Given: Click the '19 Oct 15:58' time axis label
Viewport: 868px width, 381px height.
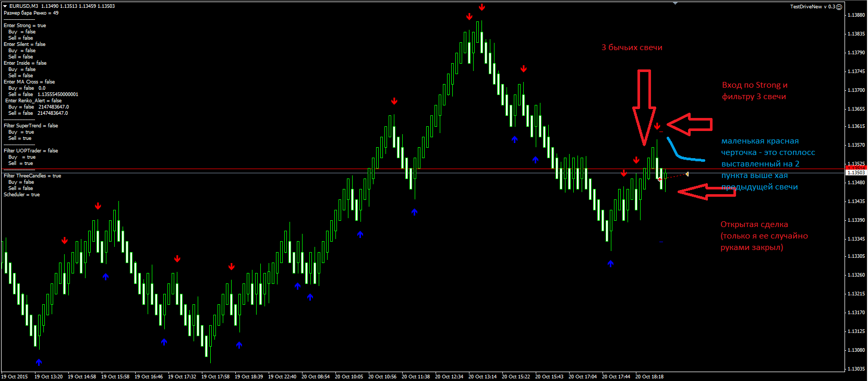Looking at the screenshot, I should coord(115,377).
